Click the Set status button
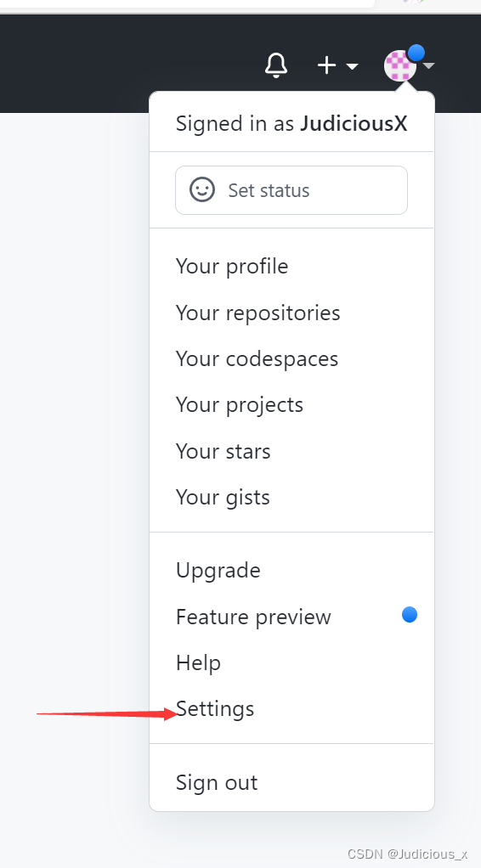The image size is (481, 868). tap(291, 190)
